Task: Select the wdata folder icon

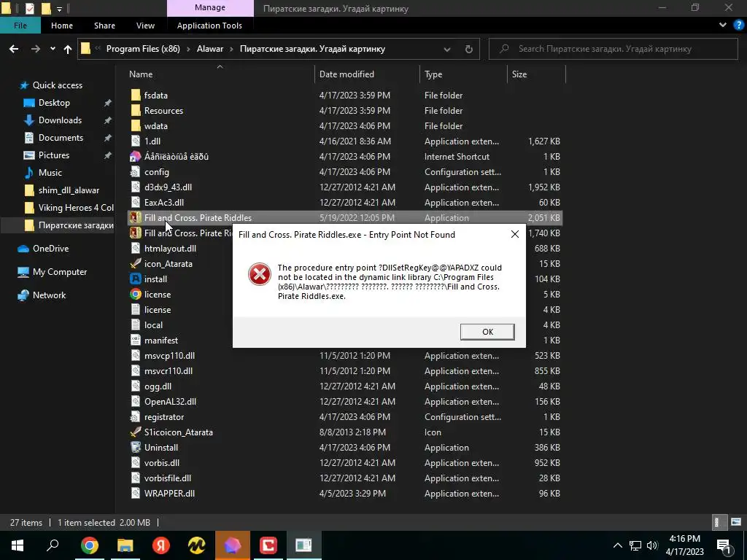Action: [x=136, y=125]
